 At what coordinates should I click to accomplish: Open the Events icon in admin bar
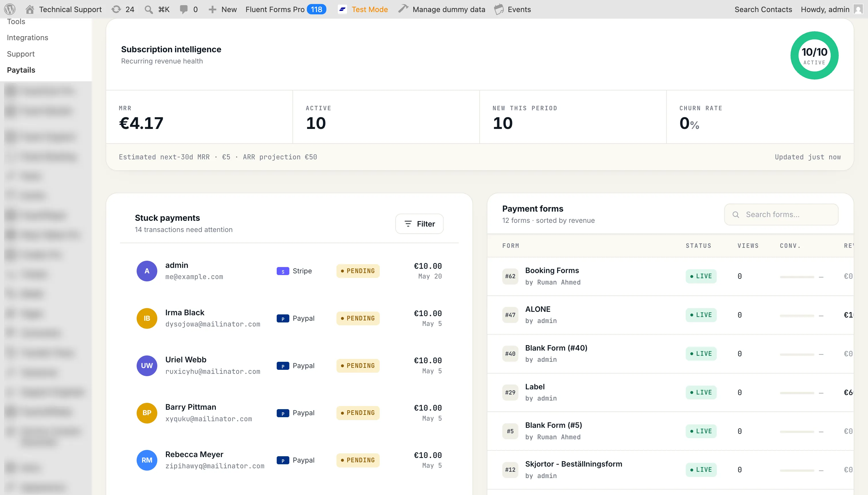[499, 9]
